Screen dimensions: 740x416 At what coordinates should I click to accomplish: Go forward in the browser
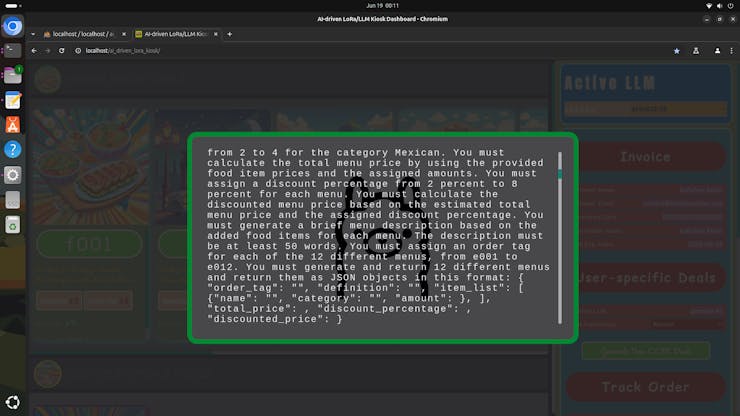[48, 51]
